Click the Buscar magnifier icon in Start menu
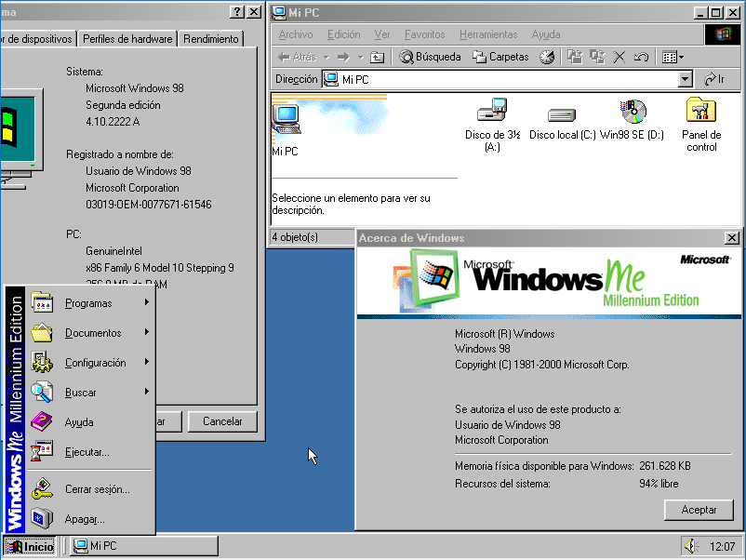The image size is (746, 560). pyautogui.click(x=42, y=392)
